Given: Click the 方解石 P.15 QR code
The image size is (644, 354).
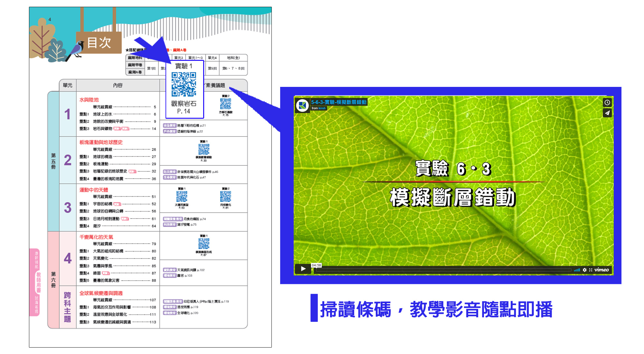Looking at the screenshot, I should pyautogui.click(x=225, y=104).
